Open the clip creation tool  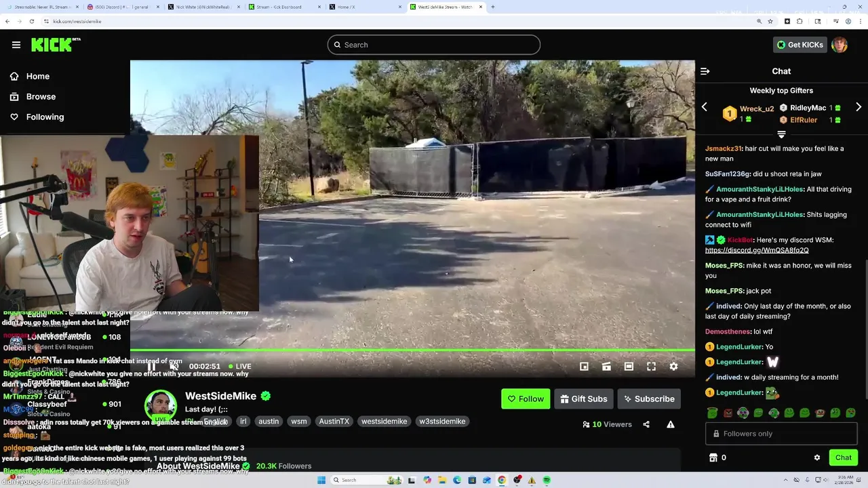pos(606,367)
